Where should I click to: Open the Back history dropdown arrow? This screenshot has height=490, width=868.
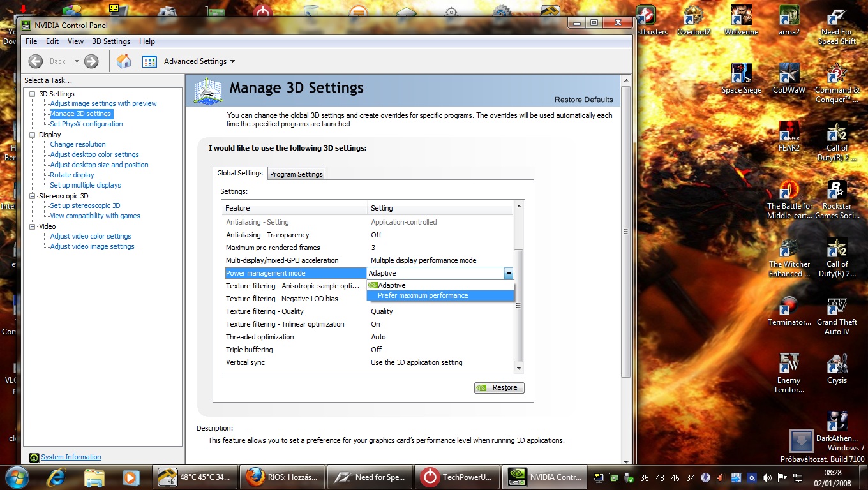pyautogui.click(x=77, y=61)
